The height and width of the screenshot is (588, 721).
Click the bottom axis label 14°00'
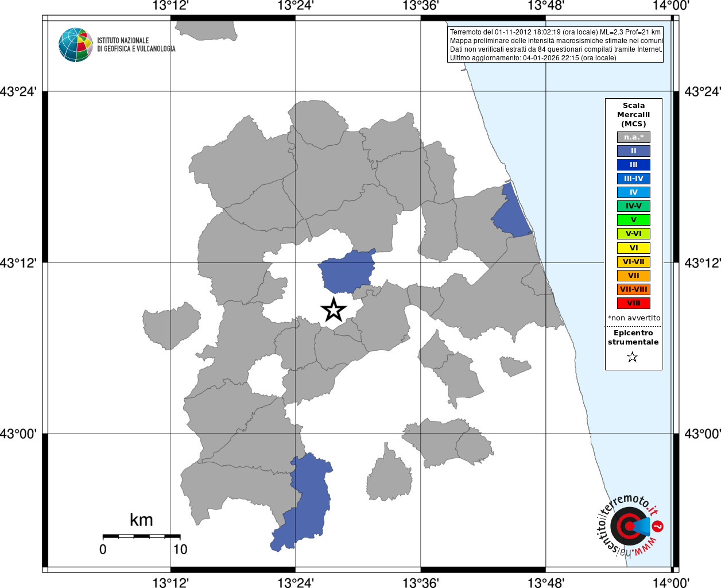671,583
